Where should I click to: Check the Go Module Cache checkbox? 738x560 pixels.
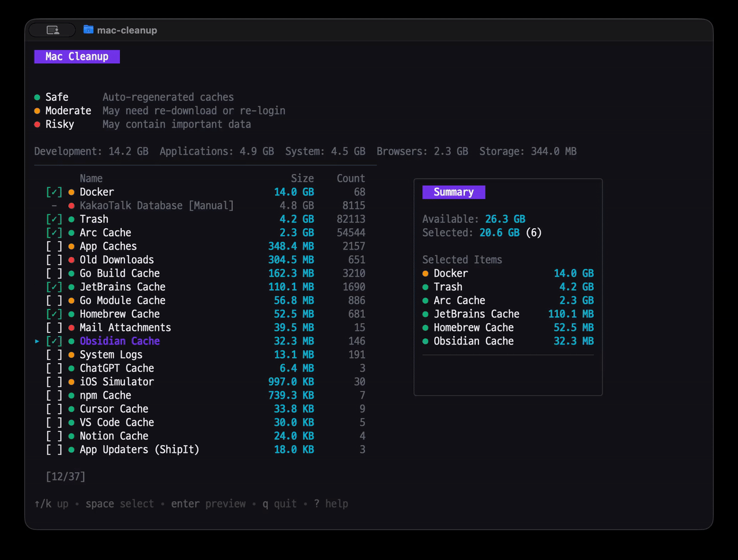[54, 300]
